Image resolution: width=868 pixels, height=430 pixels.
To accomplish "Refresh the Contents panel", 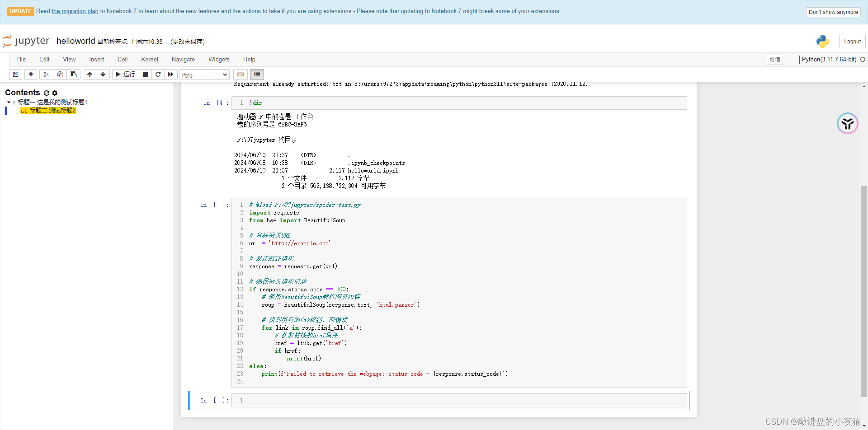I will [47, 93].
